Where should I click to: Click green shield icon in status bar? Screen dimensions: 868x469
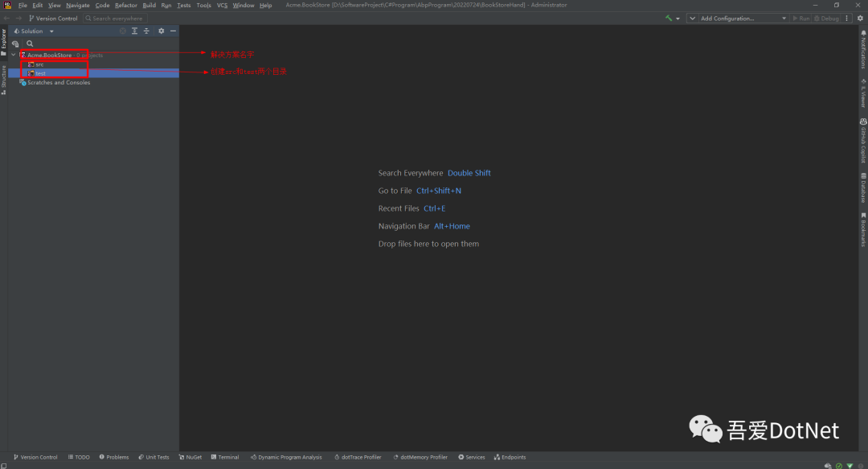850,466
